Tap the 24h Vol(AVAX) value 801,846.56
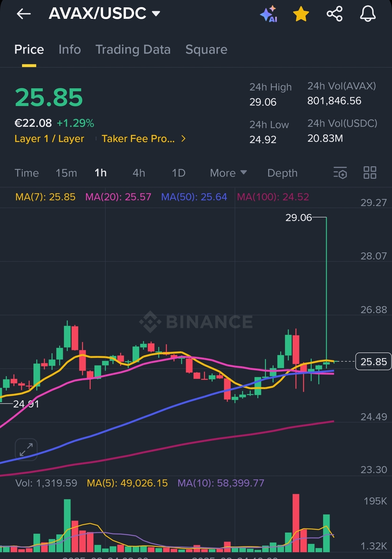The width and height of the screenshot is (392, 559). tap(334, 101)
